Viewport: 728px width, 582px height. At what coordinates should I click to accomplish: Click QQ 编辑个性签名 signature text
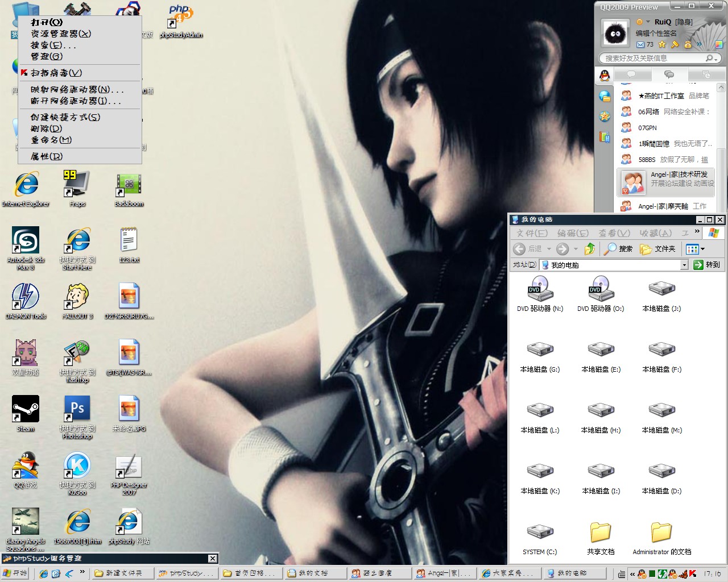point(656,34)
